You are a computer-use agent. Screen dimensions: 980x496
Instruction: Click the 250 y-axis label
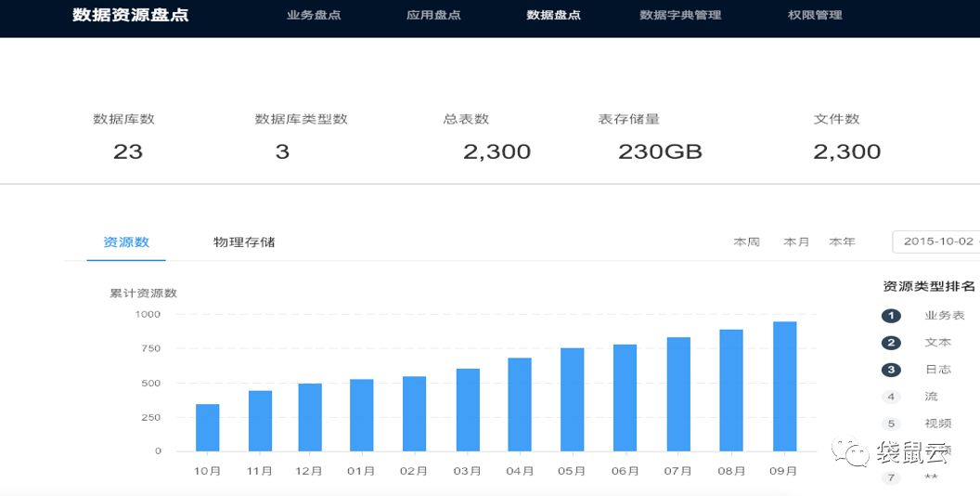click(x=152, y=417)
